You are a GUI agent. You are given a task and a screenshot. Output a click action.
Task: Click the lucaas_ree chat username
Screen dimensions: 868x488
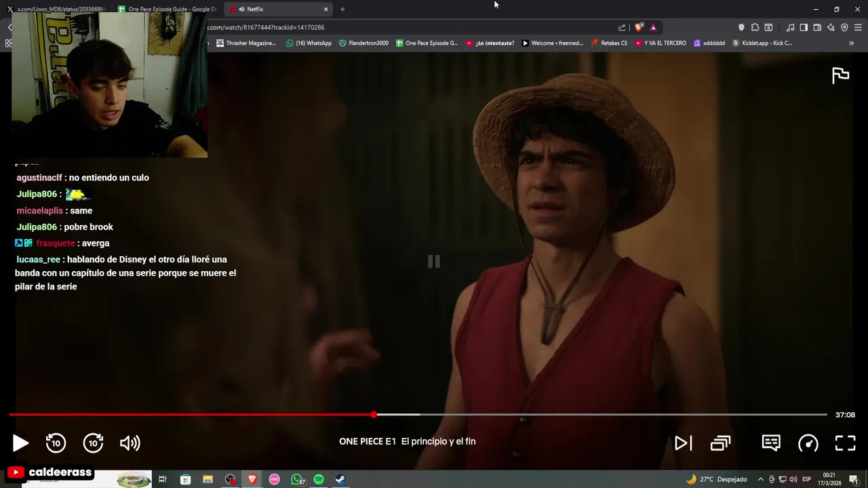tap(38, 260)
